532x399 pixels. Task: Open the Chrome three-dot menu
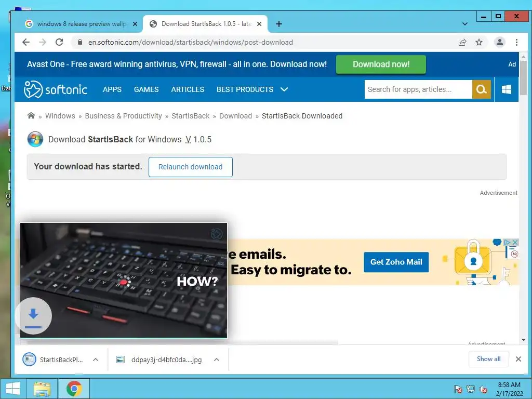pyautogui.click(x=516, y=42)
